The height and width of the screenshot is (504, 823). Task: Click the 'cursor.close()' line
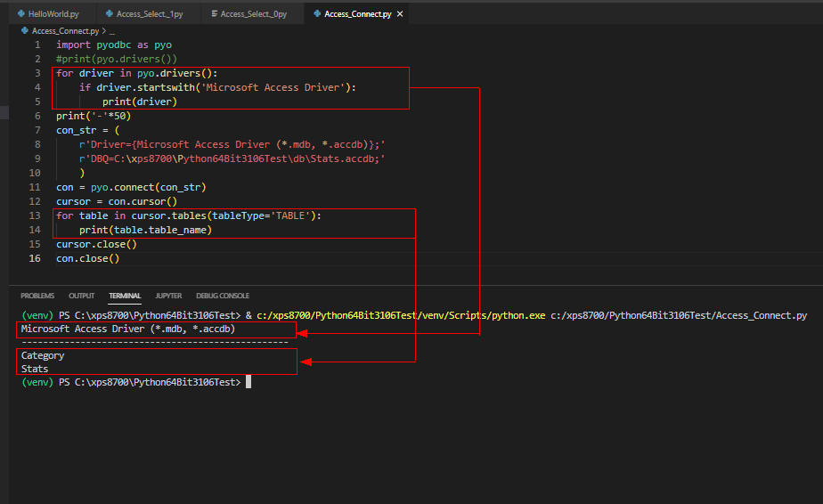(96, 244)
